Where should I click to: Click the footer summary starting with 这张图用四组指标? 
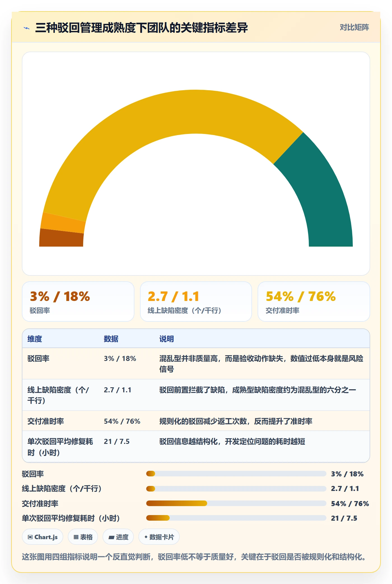click(194, 557)
